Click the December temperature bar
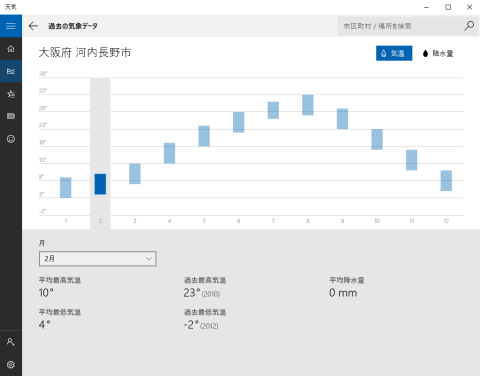 pos(446,181)
